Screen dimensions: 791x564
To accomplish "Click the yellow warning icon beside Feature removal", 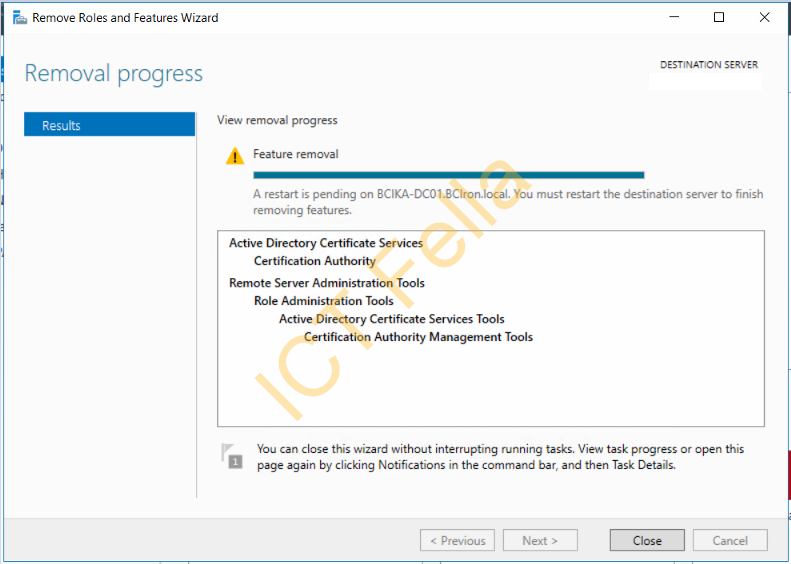I will (x=235, y=156).
